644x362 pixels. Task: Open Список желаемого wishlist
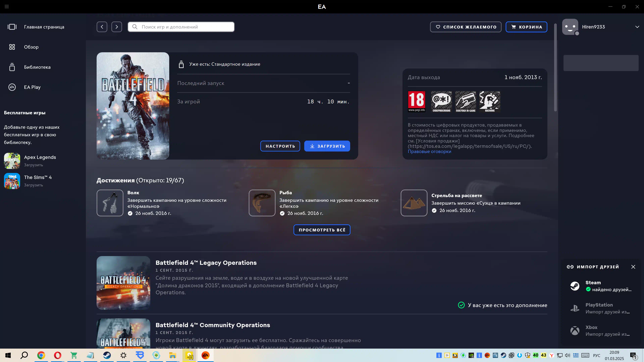466,27
